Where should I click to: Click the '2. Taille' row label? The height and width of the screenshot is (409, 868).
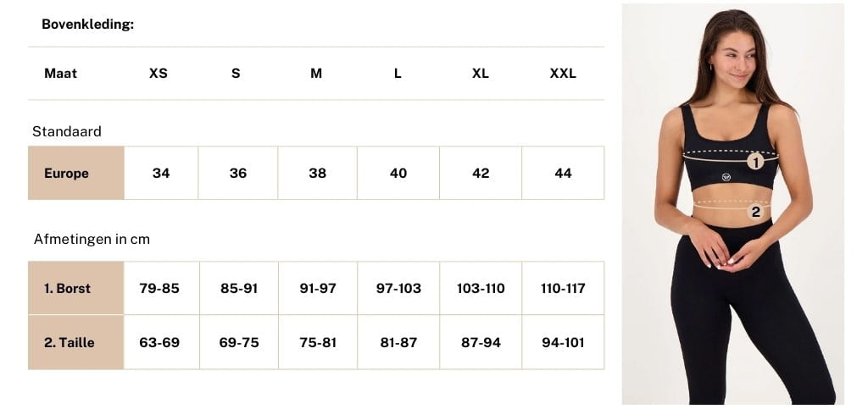tap(70, 343)
